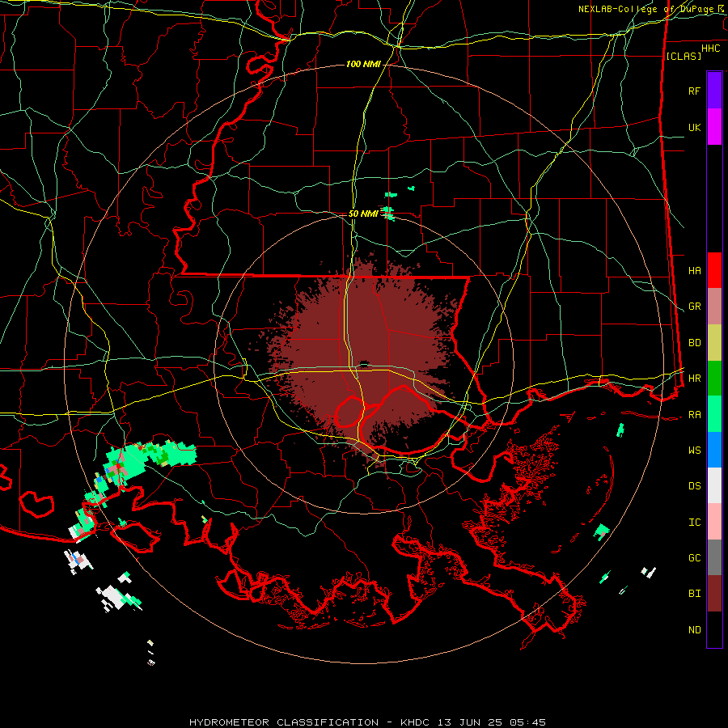728x728 pixels.
Task: Click the Hydrometeor Classification KHDC timestamp caption
Action: (x=367, y=722)
